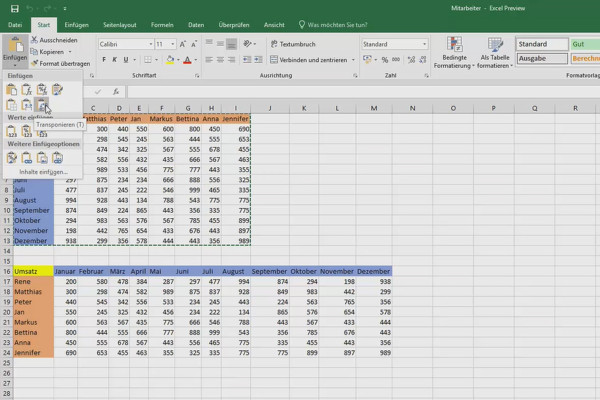Apply the Gut cell style

click(x=585, y=44)
